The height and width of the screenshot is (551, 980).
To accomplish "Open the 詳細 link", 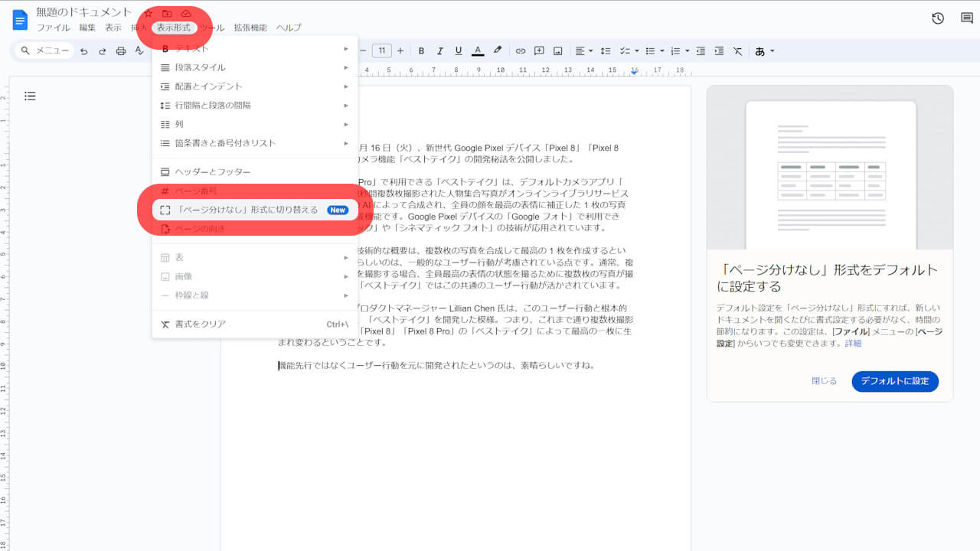I will pyautogui.click(x=853, y=344).
